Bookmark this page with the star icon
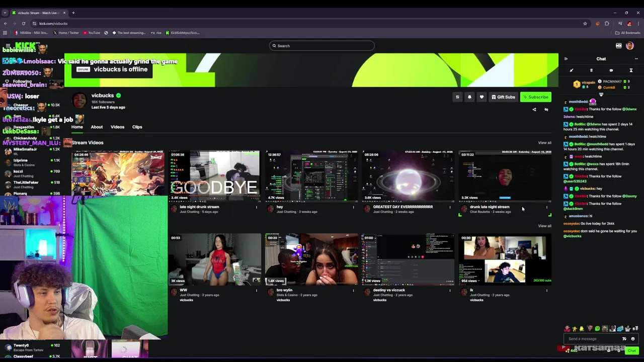 point(585,24)
